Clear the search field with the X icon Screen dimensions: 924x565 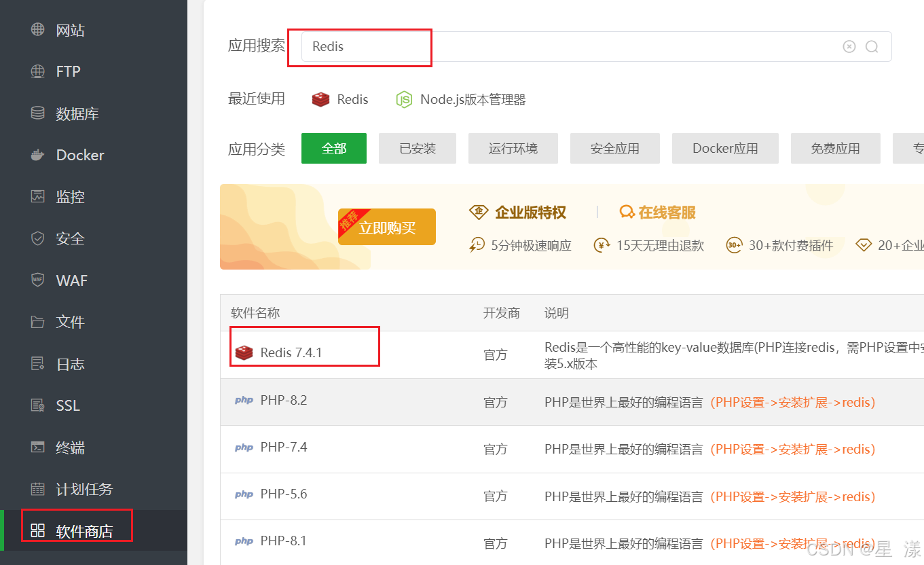coord(849,46)
